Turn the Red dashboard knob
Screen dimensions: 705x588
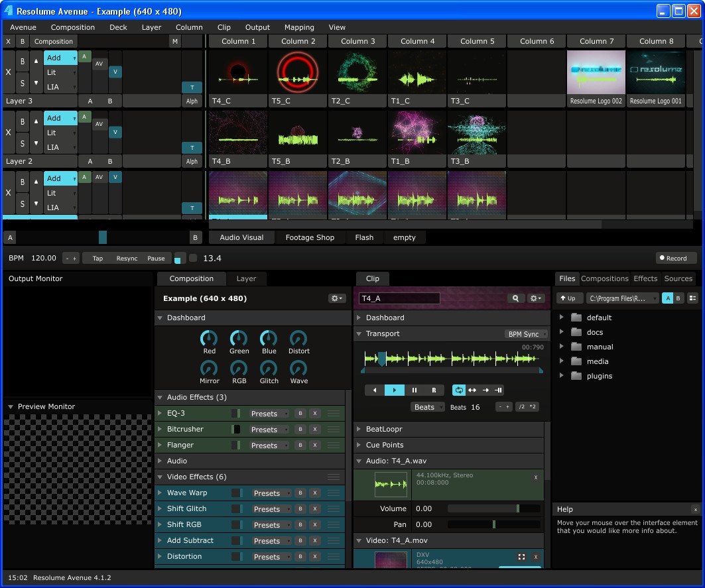coord(209,339)
